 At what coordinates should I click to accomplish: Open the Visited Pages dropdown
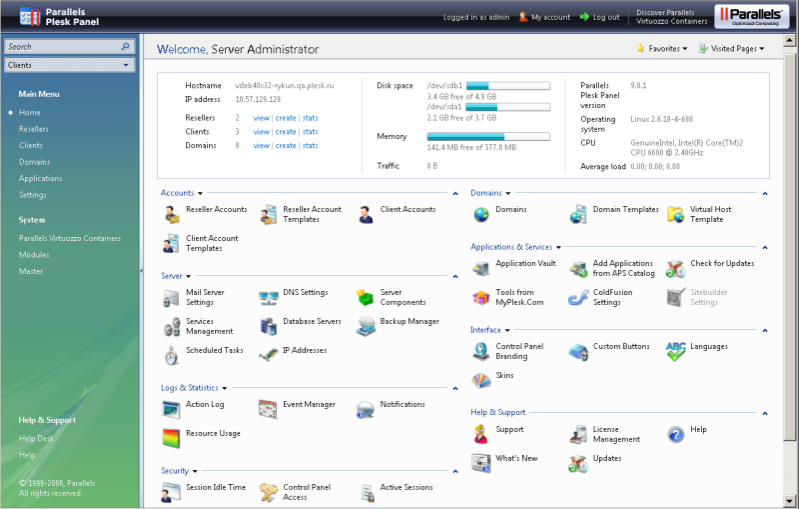coord(731,48)
